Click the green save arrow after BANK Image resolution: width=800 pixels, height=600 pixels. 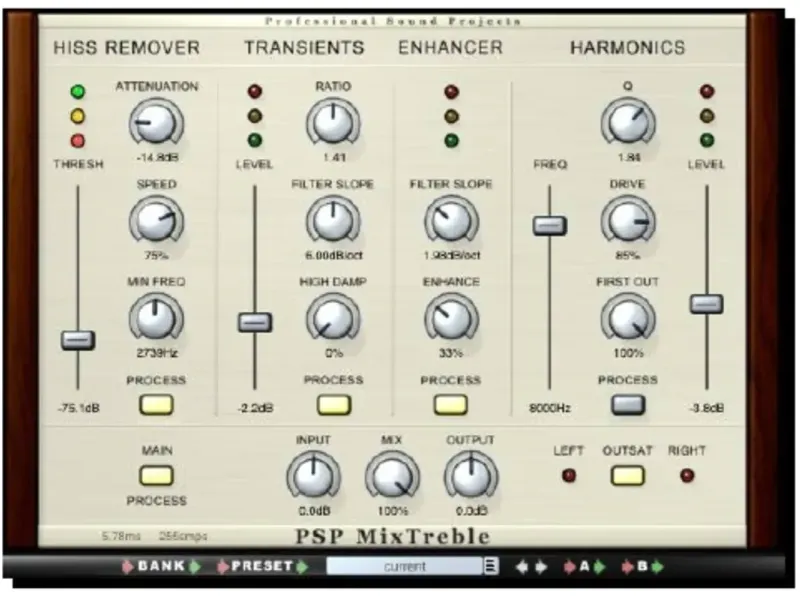(x=195, y=566)
